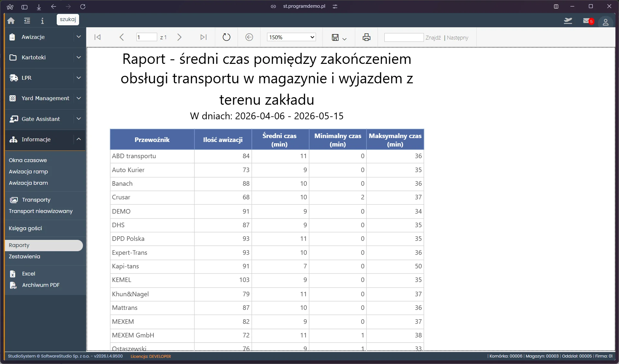Expand the Gate Assistant menu

coord(79,119)
